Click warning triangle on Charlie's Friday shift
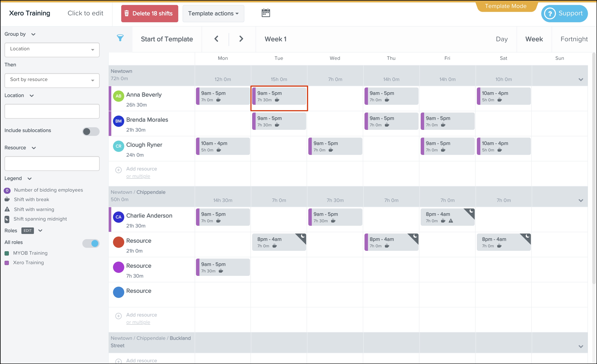 [x=451, y=221]
